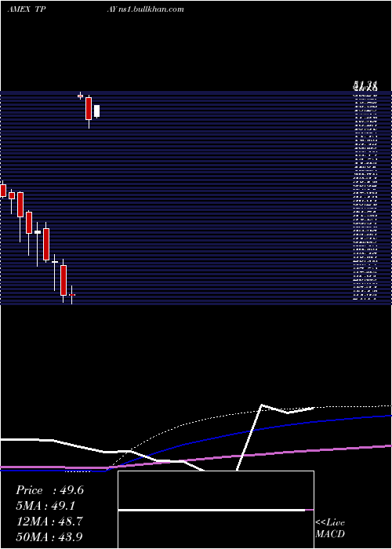This screenshot has height=549, width=392.
Task: Click the 'ns1.bullkhan.com' text at top
Action: tap(151, 9)
